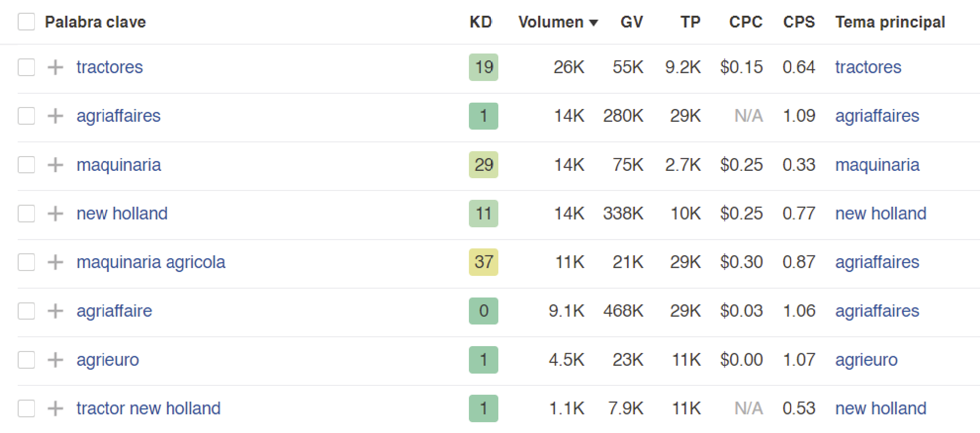
Task: Open the keyword link maquinaria agricola
Action: (x=151, y=262)
